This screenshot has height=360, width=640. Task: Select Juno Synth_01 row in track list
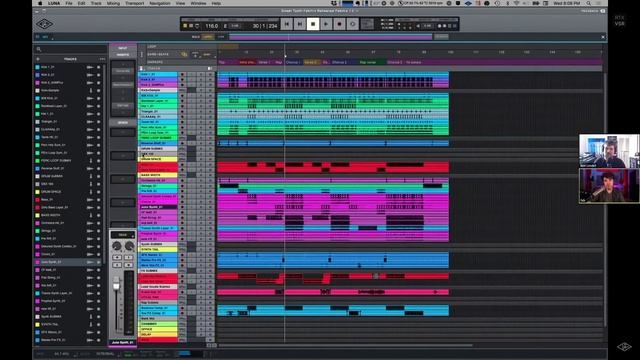coord(68,262)
